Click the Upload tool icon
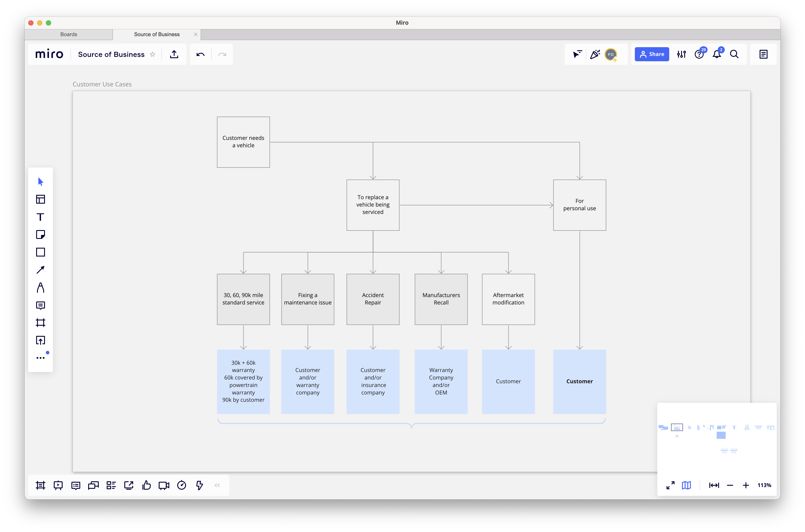The height and width of the screenshot is (532, 805). (40, 340)
